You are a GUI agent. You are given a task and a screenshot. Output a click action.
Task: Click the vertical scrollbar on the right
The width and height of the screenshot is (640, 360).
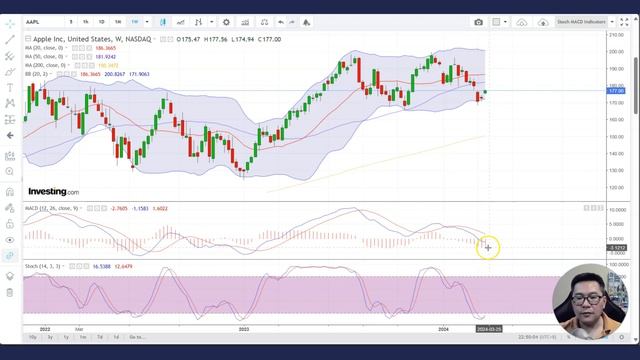pyautogui.click(x=636, y=86)
